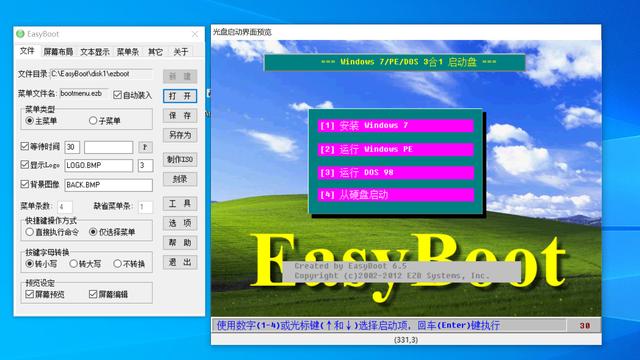
Task: Click the EasyBoot green title bar icon
Action: coord(20,34)
